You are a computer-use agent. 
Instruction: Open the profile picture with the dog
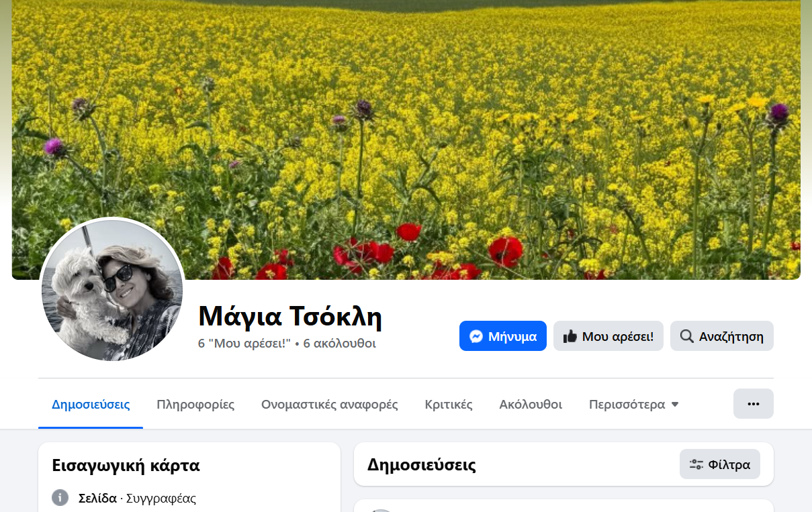point(112,290)
